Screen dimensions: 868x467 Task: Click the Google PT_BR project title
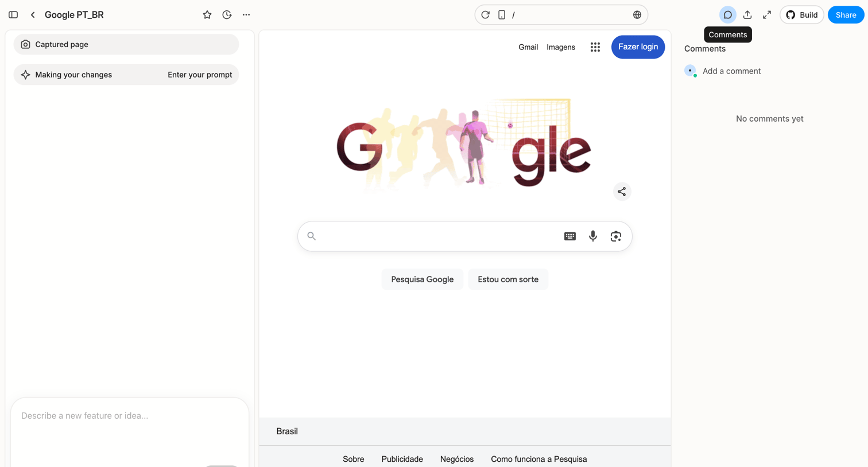74,15
